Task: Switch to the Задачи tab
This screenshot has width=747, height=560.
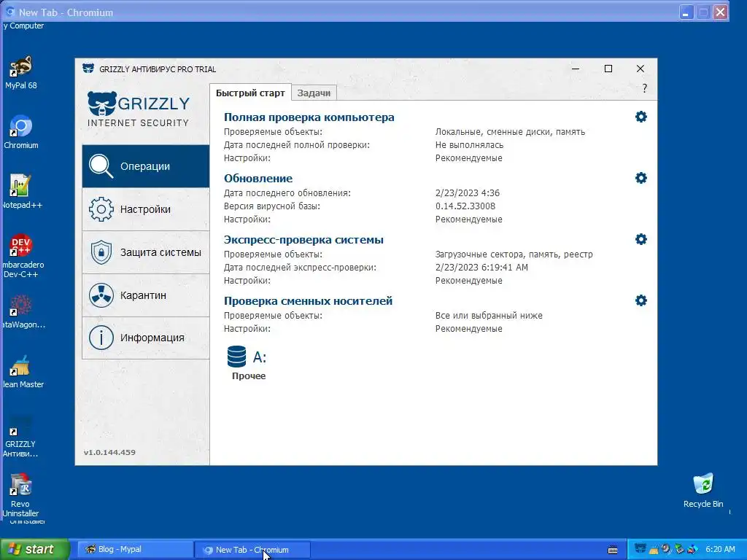Action: point(314,93)
